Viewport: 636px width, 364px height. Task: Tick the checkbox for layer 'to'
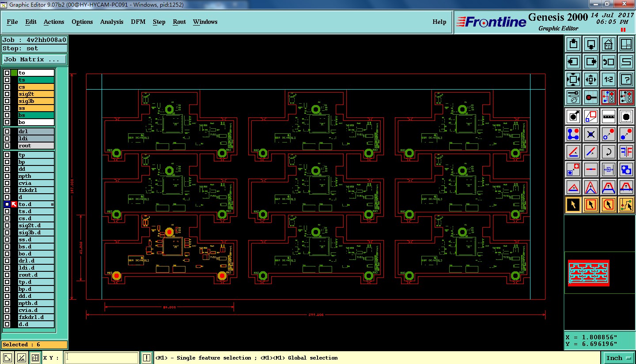[7, 73]
